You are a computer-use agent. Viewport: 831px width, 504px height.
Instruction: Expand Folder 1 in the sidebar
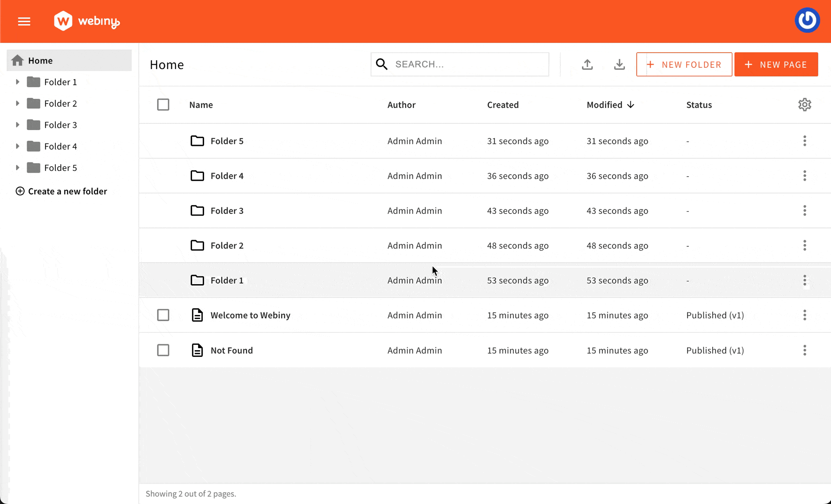(x=17, y=82)
